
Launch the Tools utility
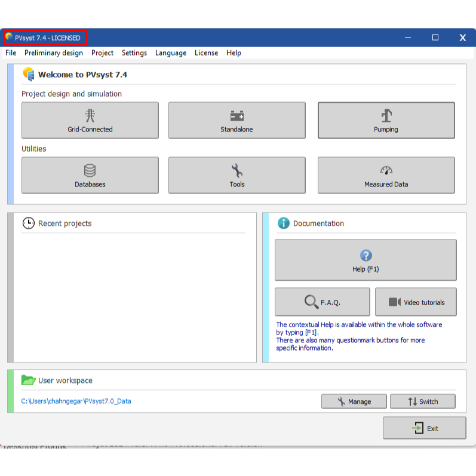pyautogui.click(x=237, y=176)
